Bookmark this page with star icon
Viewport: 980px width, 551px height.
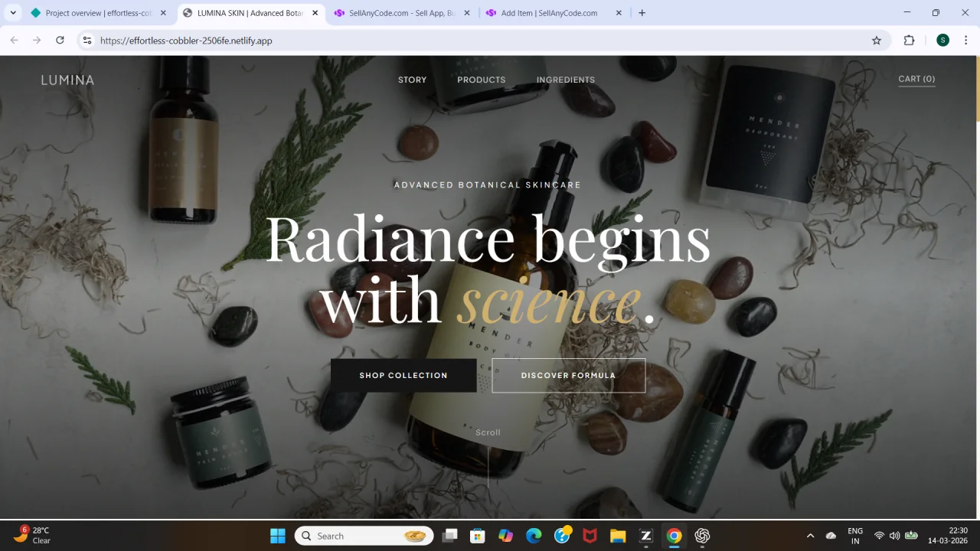tap(877, 41)
